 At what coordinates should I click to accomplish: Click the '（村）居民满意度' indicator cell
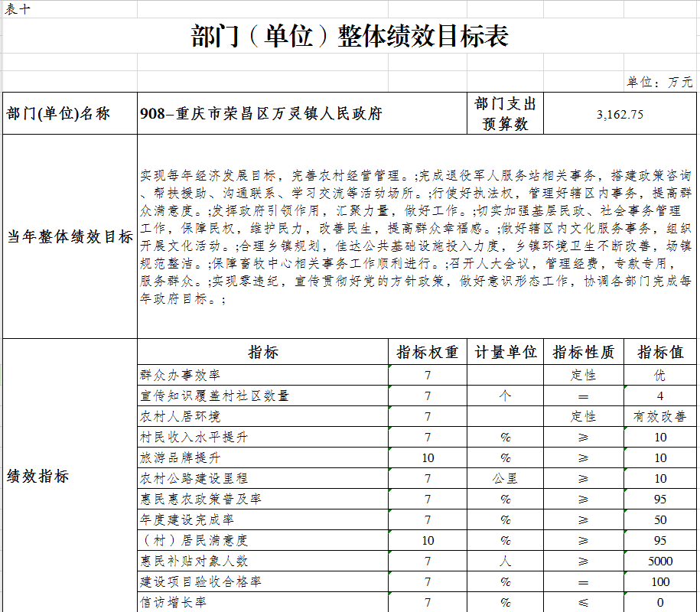263,540
